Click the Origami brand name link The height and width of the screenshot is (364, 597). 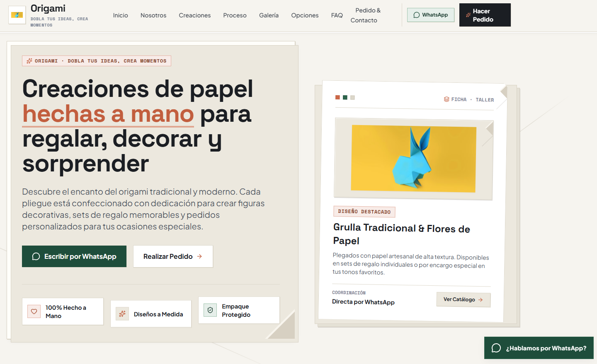click(x=48, y=9)
